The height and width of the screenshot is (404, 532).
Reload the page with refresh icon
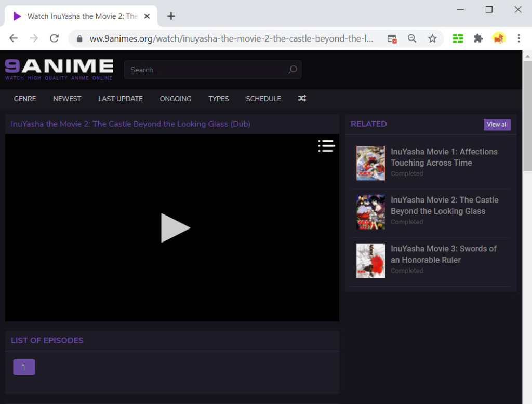point(54,38)
